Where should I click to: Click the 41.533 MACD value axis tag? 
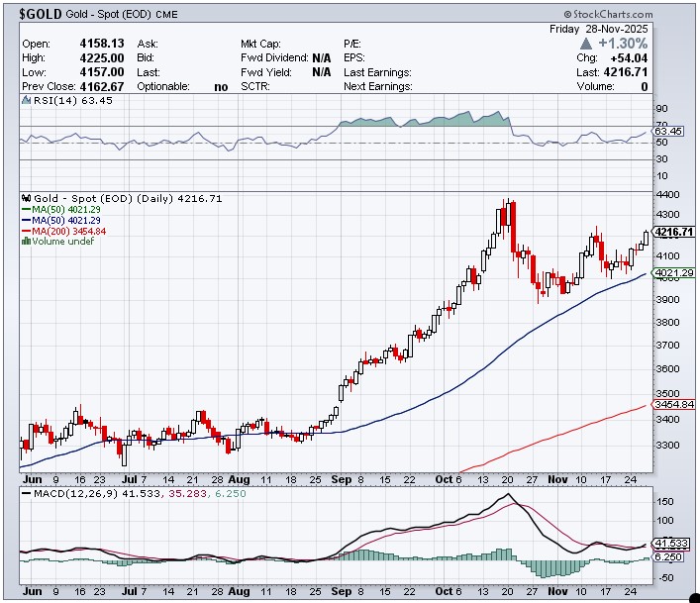(x=669, y=544)
